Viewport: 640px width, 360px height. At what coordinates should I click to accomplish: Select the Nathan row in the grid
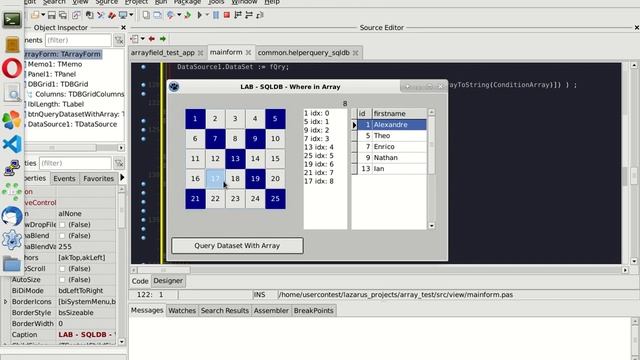click(x=392, y=158)
